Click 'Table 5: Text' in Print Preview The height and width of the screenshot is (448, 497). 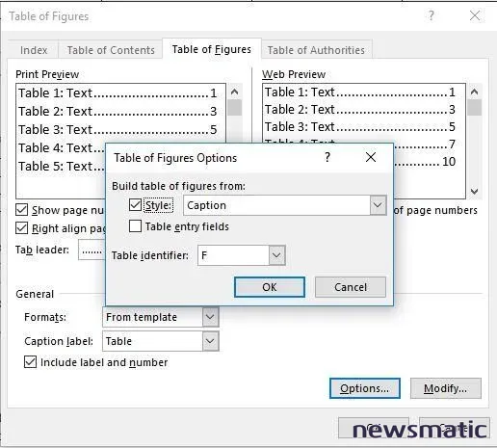coord(55,167)
